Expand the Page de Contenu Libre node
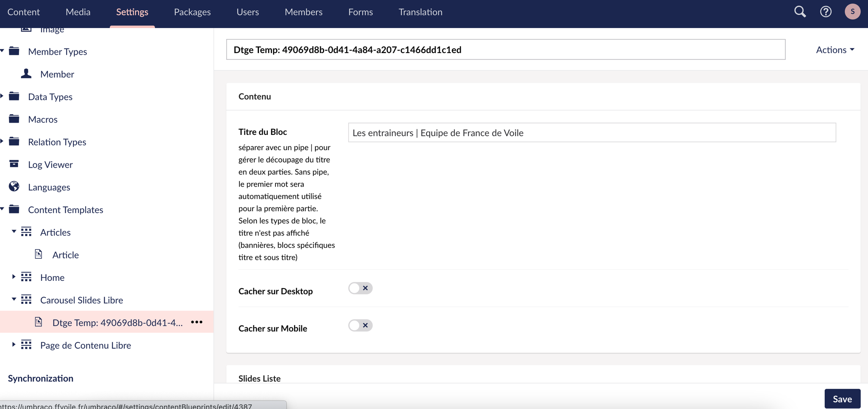Viewport: 868px width, 409px height. pyautogui.click(x=14, y=345)
